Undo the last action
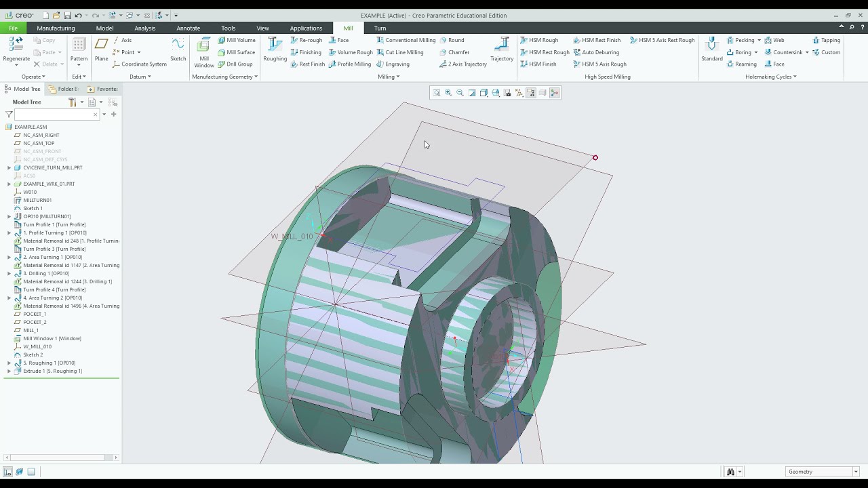 coord(79,15)
